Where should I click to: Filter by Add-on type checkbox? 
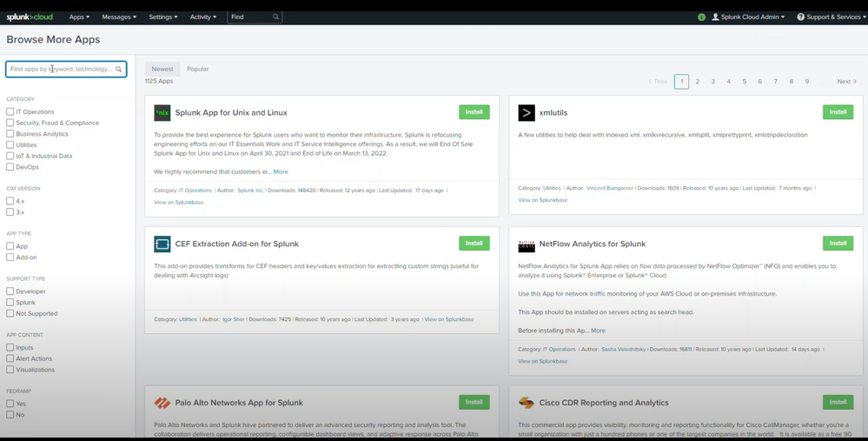10,257
